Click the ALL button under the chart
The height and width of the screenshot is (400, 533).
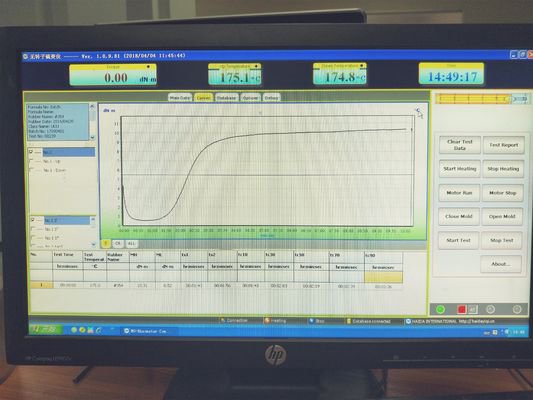132,243
